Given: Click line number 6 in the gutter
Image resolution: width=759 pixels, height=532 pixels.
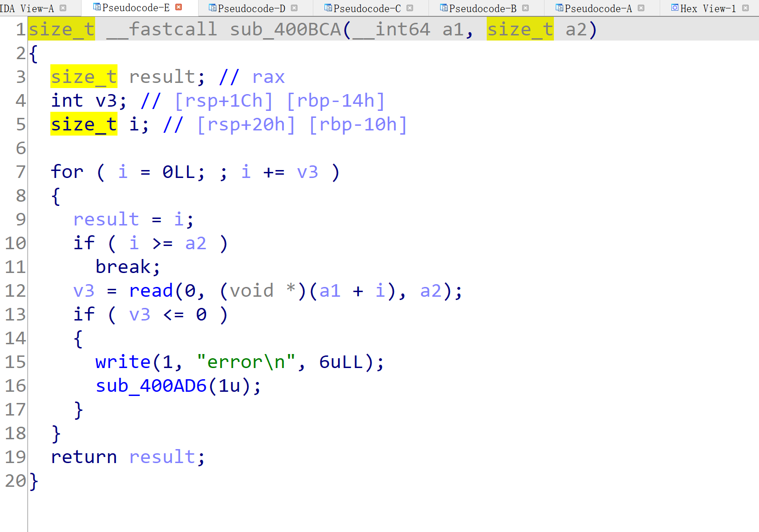Looking at the screenshot, I should point(21,148).
